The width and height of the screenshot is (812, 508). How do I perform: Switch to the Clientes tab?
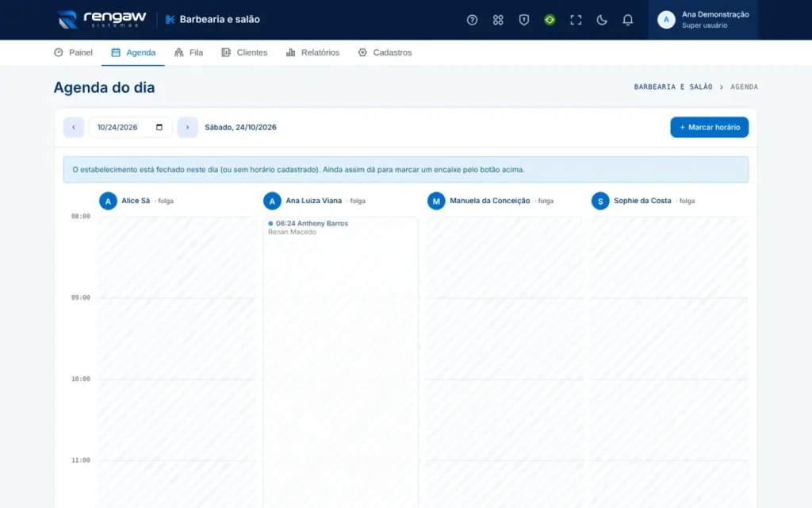click(244, 52)
